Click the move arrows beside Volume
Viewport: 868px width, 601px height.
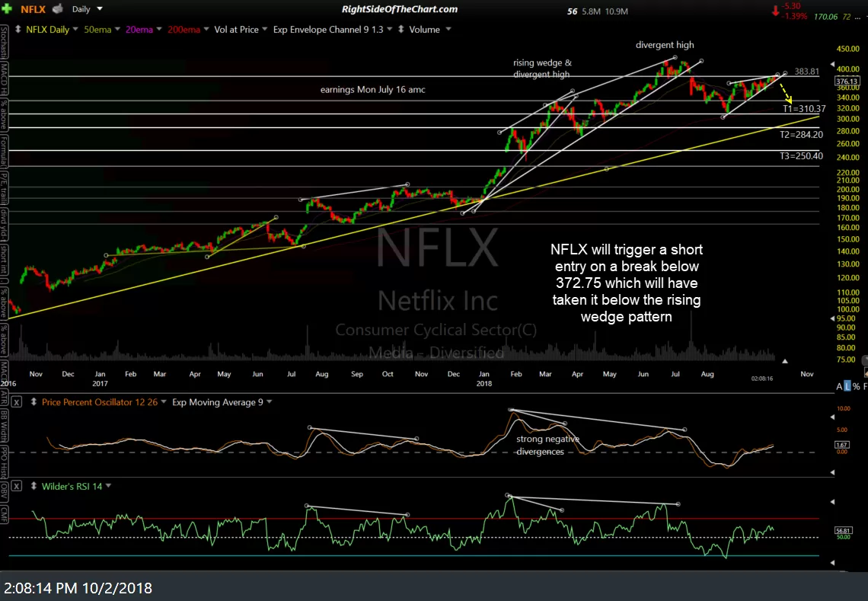[400, 30]
